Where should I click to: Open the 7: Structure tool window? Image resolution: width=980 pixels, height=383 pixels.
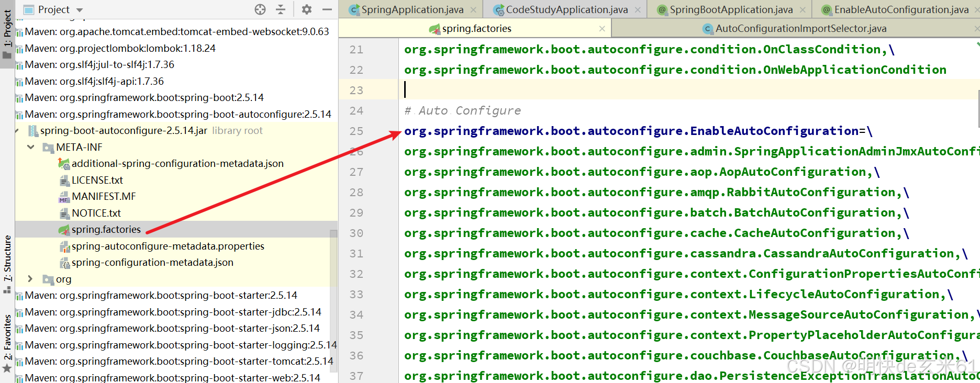pyautogui.click(x=7, y=263)
